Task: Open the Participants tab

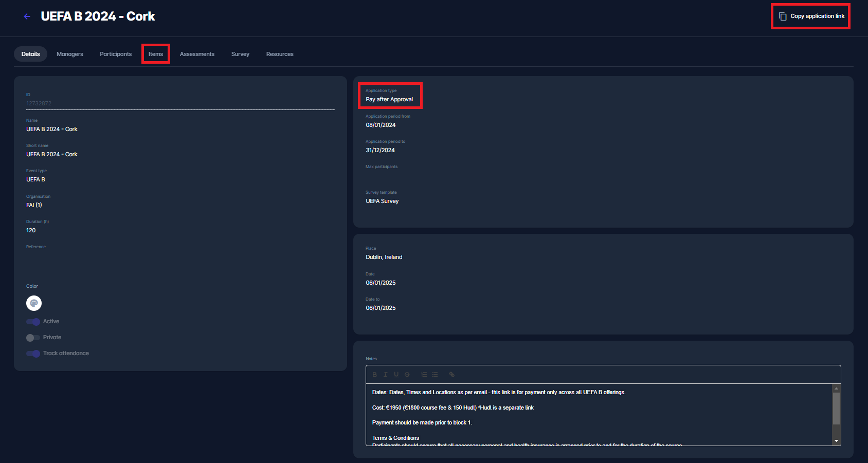Action: (116, 54)
